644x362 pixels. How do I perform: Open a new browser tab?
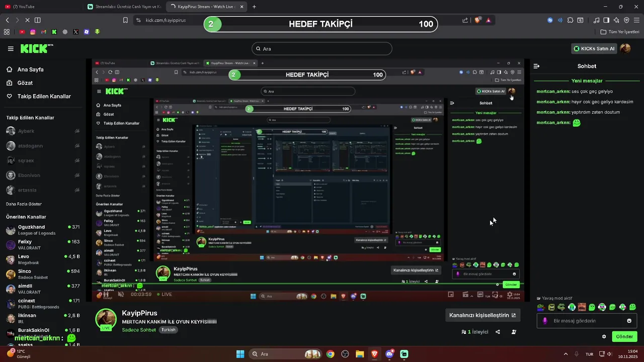pos(254,7)
